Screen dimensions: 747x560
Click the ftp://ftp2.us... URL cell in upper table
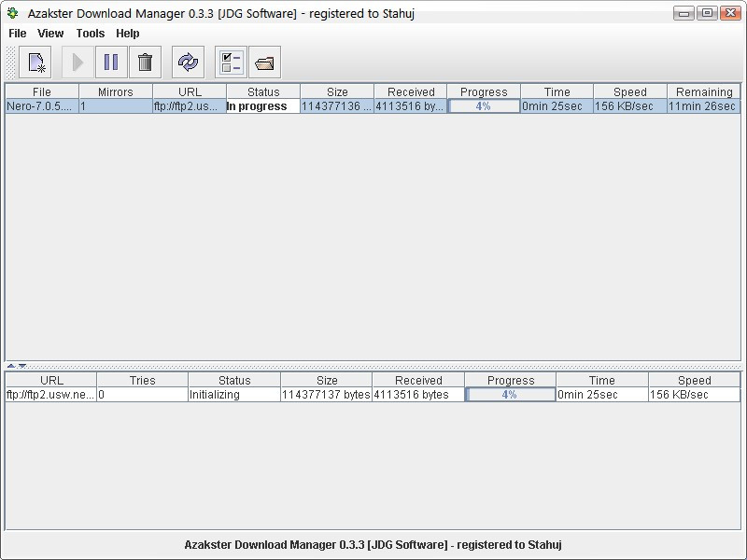click(x=190, y=105)
